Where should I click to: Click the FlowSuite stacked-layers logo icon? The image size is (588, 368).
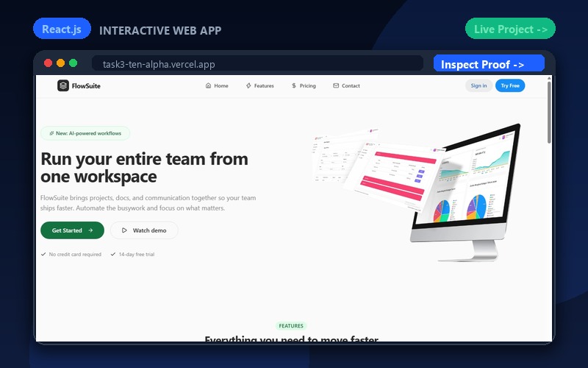[x=63, y=85]
